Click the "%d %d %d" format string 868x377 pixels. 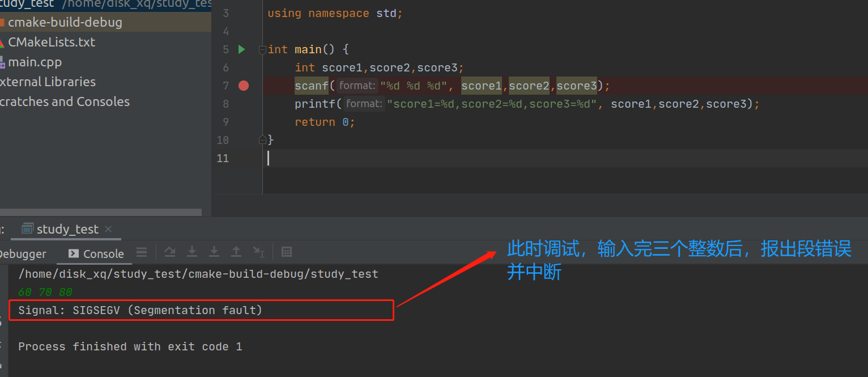[414, 86]
